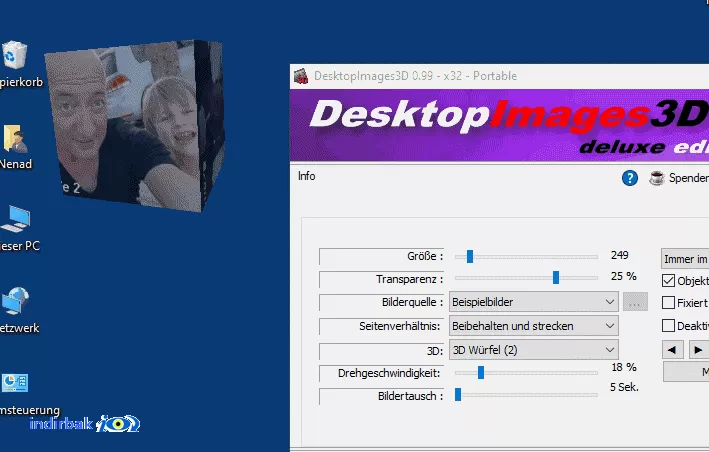
Task: Enable the Deaktiv checkbox
Action: pyautogui.click(x=668, y=325)
